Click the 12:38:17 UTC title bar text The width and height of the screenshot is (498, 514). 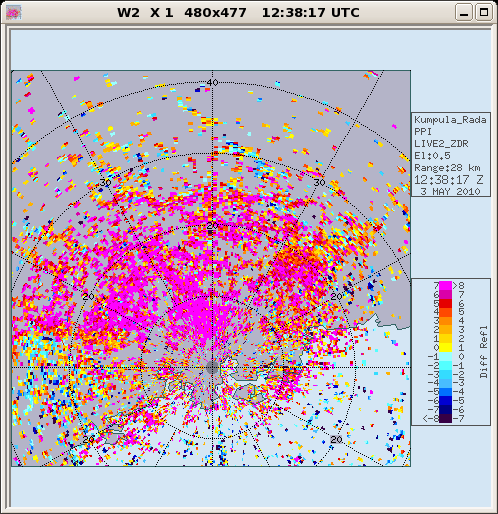point(311,13)
